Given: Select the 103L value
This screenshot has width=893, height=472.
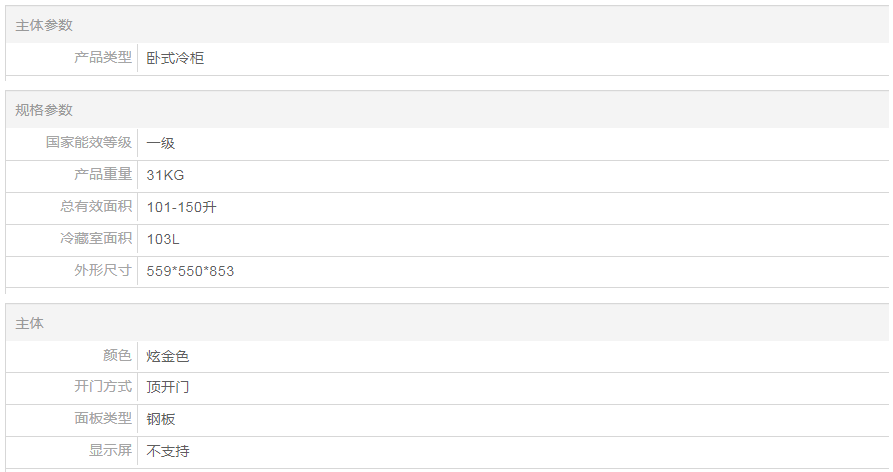Looking at the screenshot, I should tap(163, 239).
